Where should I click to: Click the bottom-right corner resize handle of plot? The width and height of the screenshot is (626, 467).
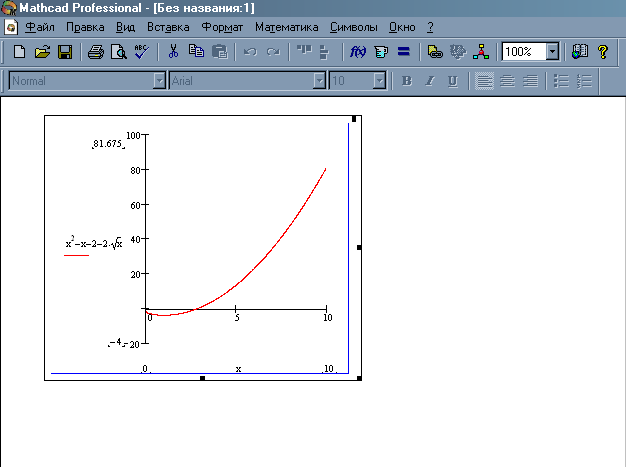359,378
